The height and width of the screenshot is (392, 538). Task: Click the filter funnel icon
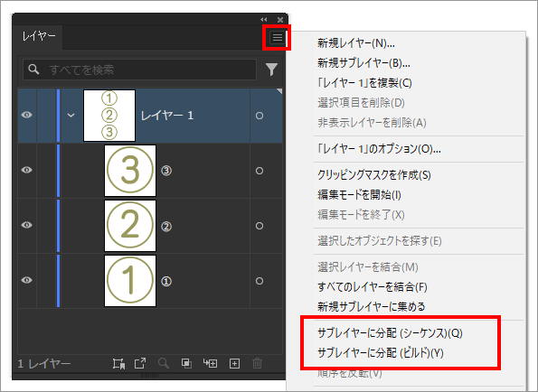point(271,70)
